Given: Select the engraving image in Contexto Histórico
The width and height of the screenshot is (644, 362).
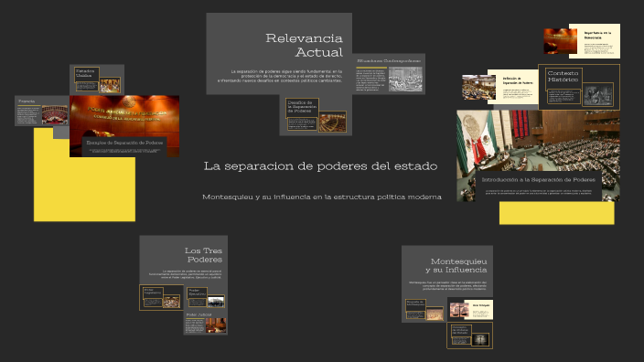Looking at the screenshot, I should tap(598, 94).
